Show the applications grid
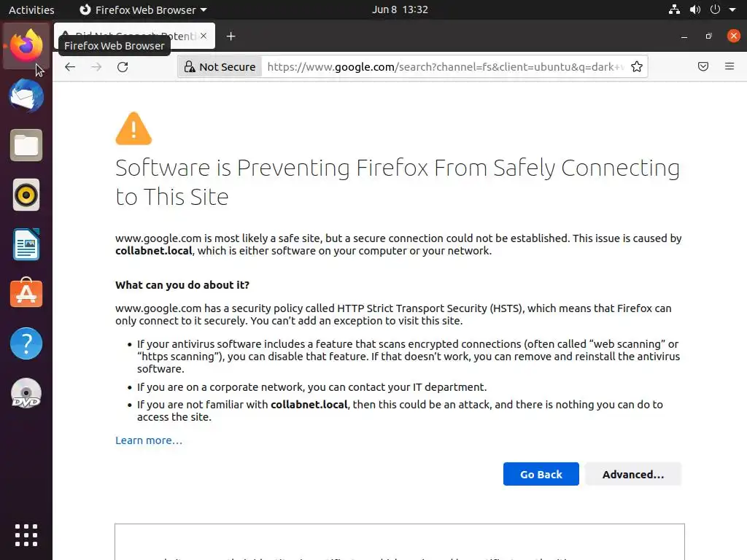The image size is (747, 560). pyautogui.click(x=26, y=534)
